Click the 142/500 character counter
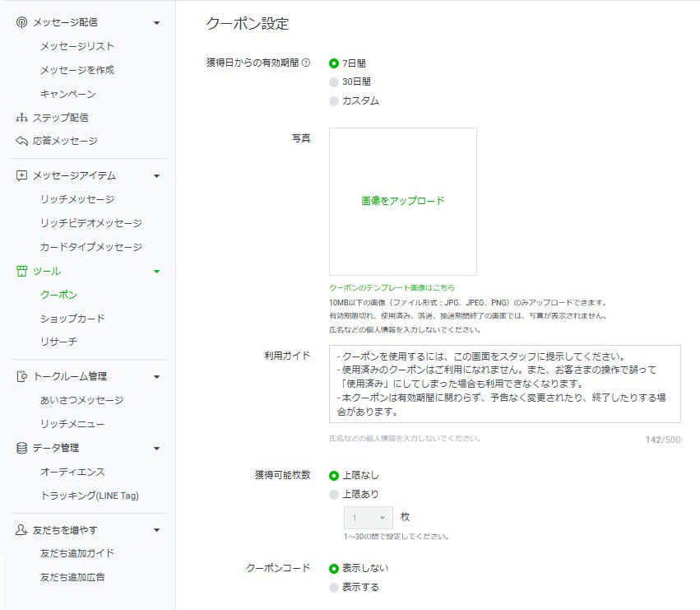Screen dimensions: 700x610 point(662,440)
